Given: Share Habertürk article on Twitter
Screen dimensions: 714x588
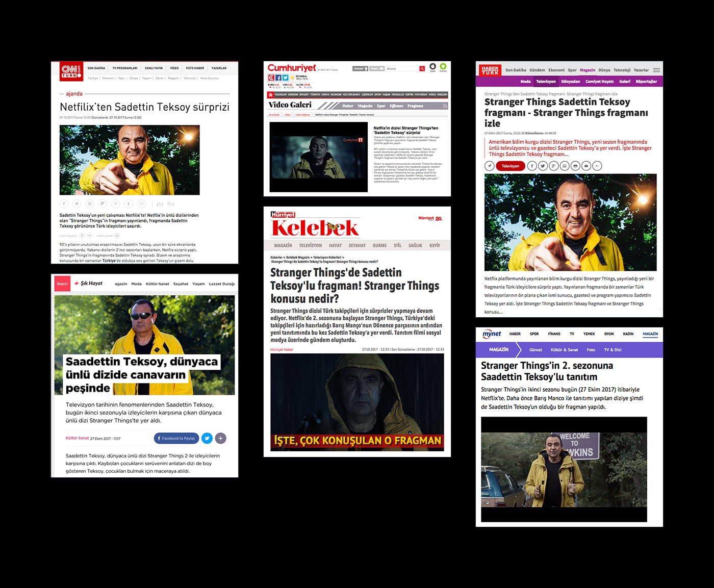Looking at the screenshot, I should pos(543,166).
